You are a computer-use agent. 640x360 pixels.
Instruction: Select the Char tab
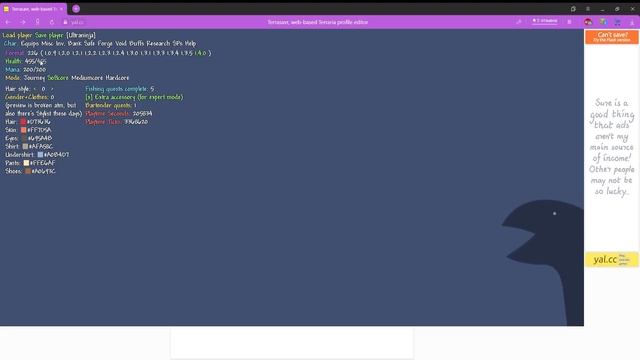(x=10, y=44)
